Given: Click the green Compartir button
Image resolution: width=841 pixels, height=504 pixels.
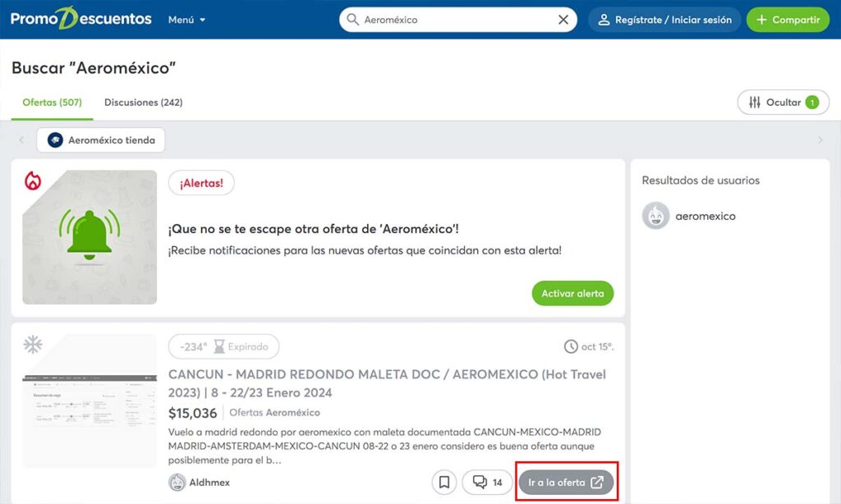Looking at the screenshot, I should coord(788,20).
